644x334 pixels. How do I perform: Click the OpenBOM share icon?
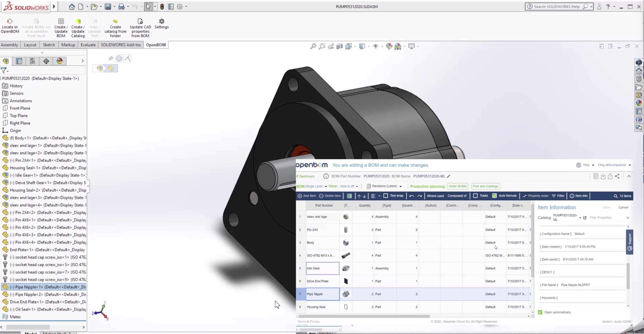pos(617,176)
